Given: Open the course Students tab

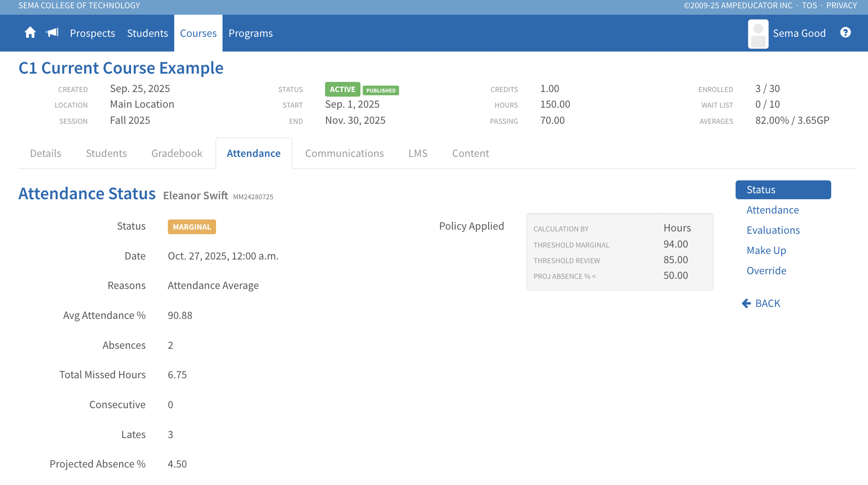Looking at the screenshot, I should [106, 153].
